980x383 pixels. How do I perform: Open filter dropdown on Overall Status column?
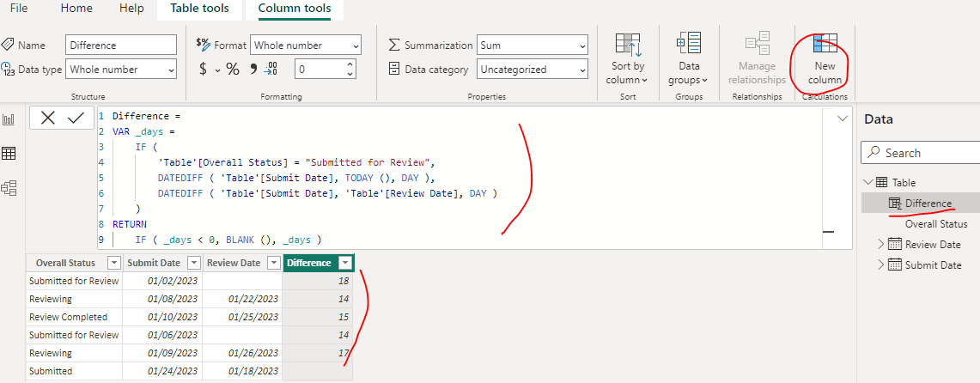tap(113, 263)
